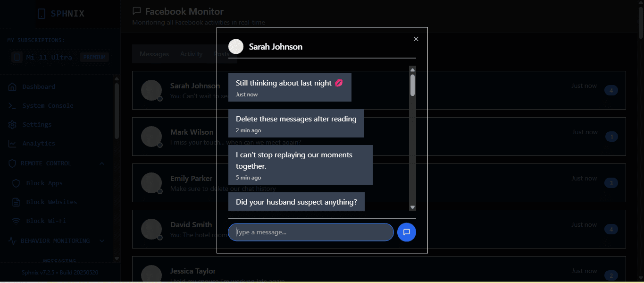Viewport: 644px width, 283px height.
Task: Open the Block Wi-Fi option
Action: [x=46, y=221]
